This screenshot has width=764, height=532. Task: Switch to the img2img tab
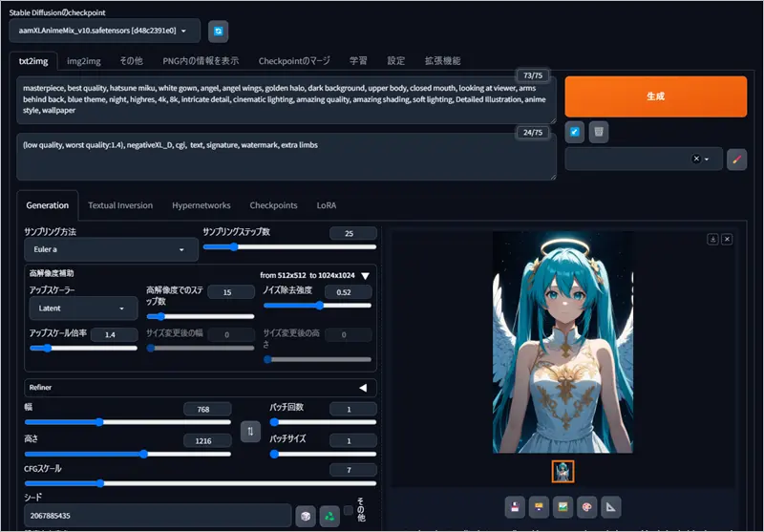click(84, 60)
